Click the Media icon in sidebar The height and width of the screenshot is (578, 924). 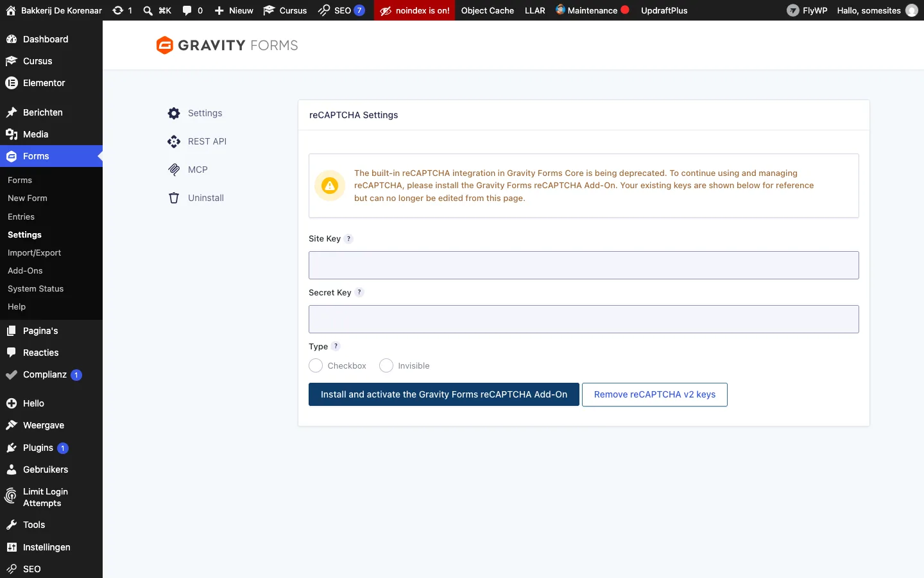[12, 134]
